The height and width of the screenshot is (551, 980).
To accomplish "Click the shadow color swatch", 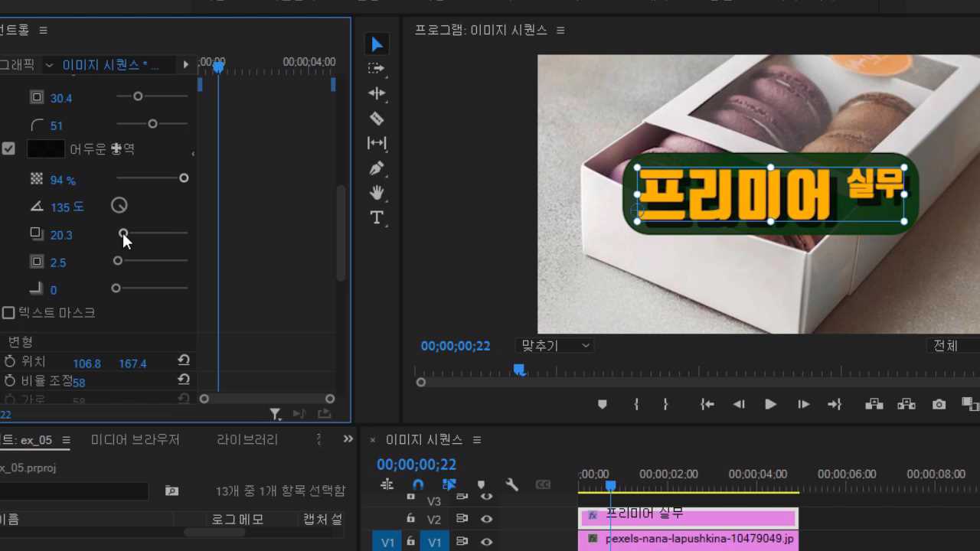I will pos(45,149).
